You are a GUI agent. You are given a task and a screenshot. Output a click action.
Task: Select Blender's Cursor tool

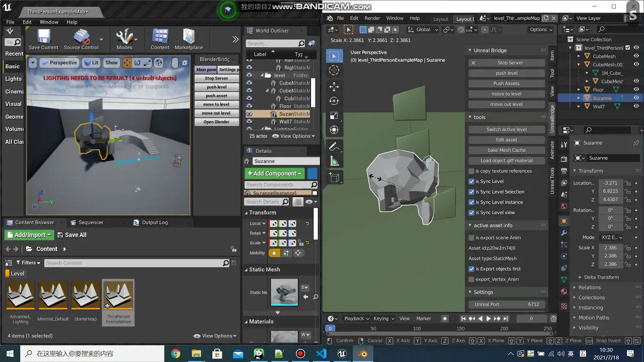(x=334, y=70)
